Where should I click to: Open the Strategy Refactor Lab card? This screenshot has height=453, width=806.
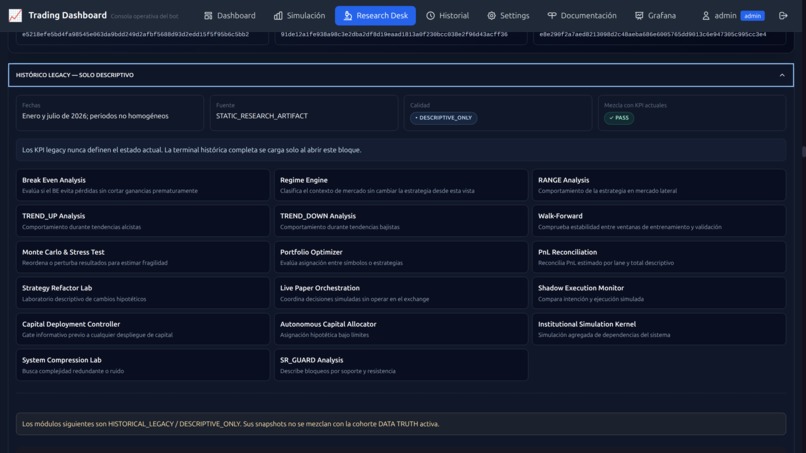(143, 293)
